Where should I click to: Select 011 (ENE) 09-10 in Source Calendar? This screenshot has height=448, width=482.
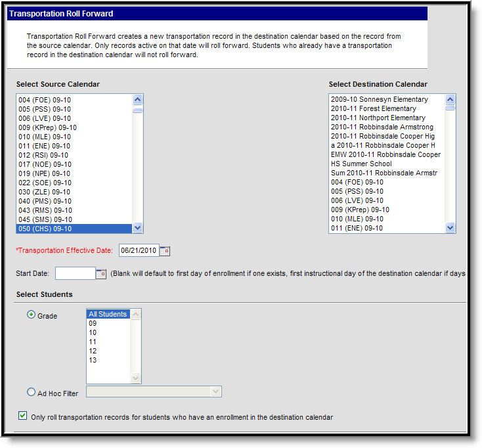pyautogui.click(x=74, y=146)
